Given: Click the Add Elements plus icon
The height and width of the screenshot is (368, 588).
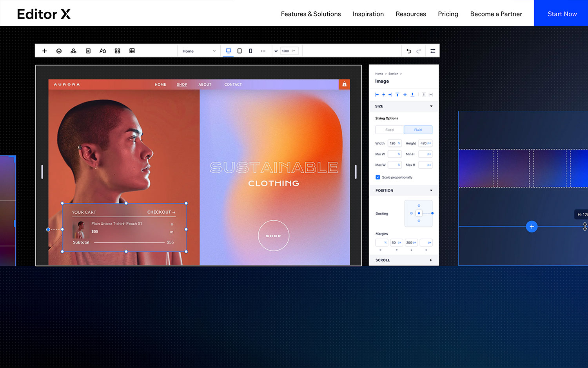Looking at the screenshot, I should coord(44,51).
